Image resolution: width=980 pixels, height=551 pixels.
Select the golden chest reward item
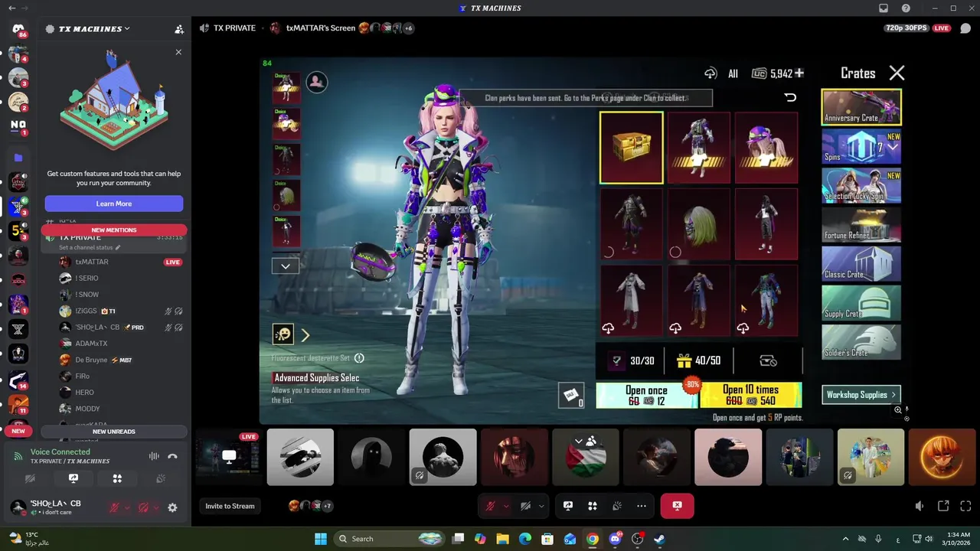(x=632, y=148)
